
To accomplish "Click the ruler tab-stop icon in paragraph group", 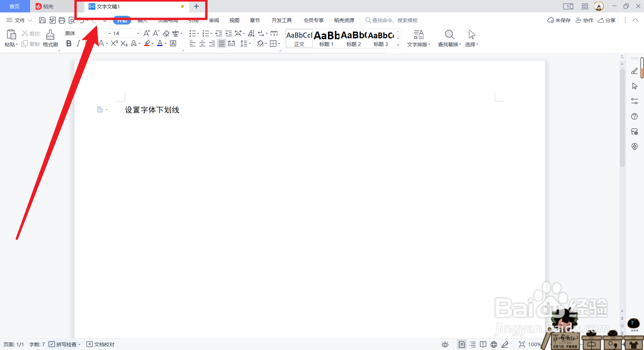I will coord(274,33).
